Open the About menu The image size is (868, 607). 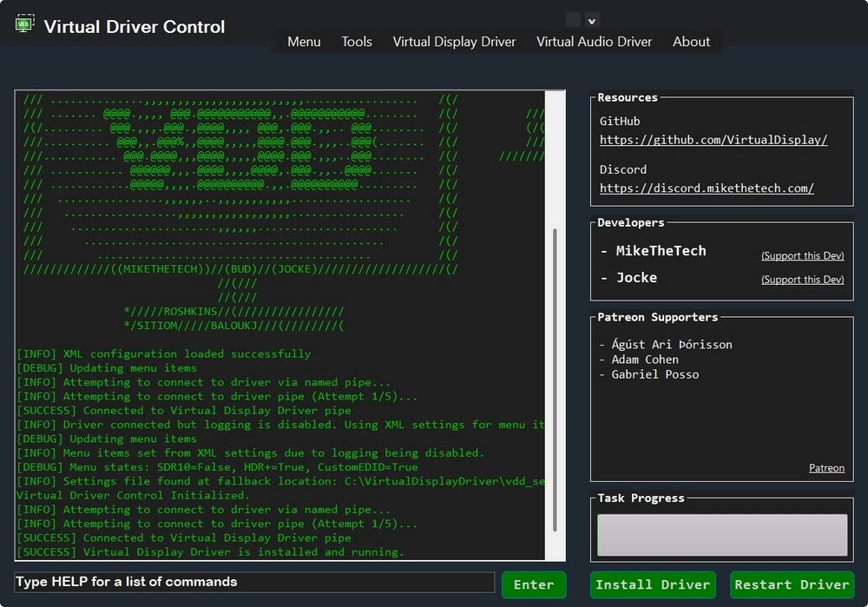(x=691, y=41)
